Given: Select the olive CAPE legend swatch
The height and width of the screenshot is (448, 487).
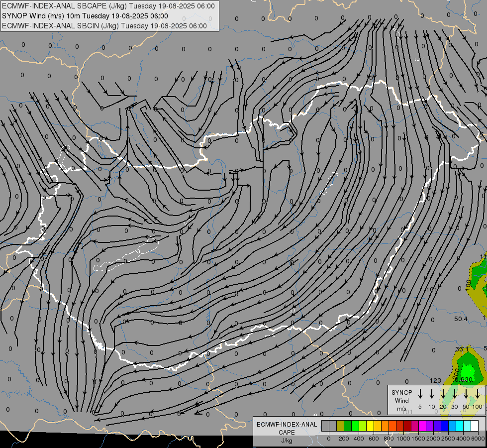Looking at the screenshot, I should pos(340,426).
